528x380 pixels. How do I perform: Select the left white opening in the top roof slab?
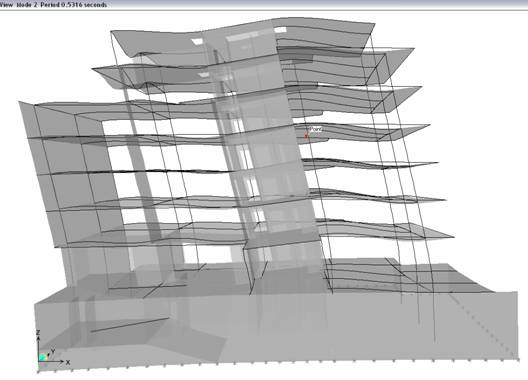(x=198, y=42)
